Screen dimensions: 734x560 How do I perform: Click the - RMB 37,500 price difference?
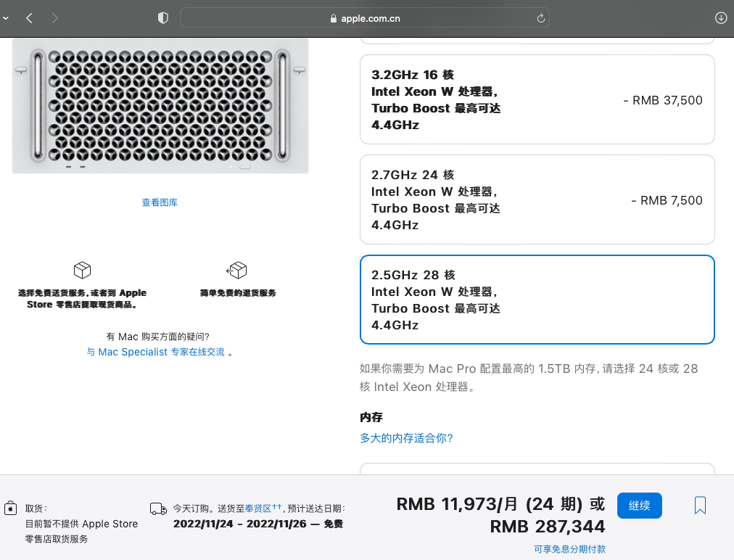click(x=663, y=100)
